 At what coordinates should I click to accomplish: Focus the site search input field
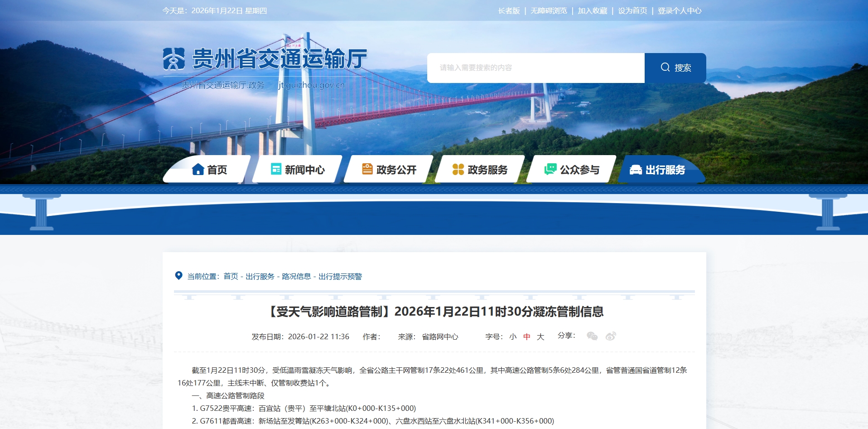click(535, 68)
